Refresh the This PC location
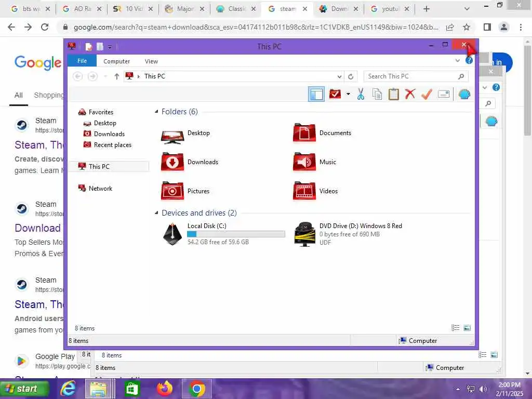This screenshot has height=399, width=532. point(351,77)
